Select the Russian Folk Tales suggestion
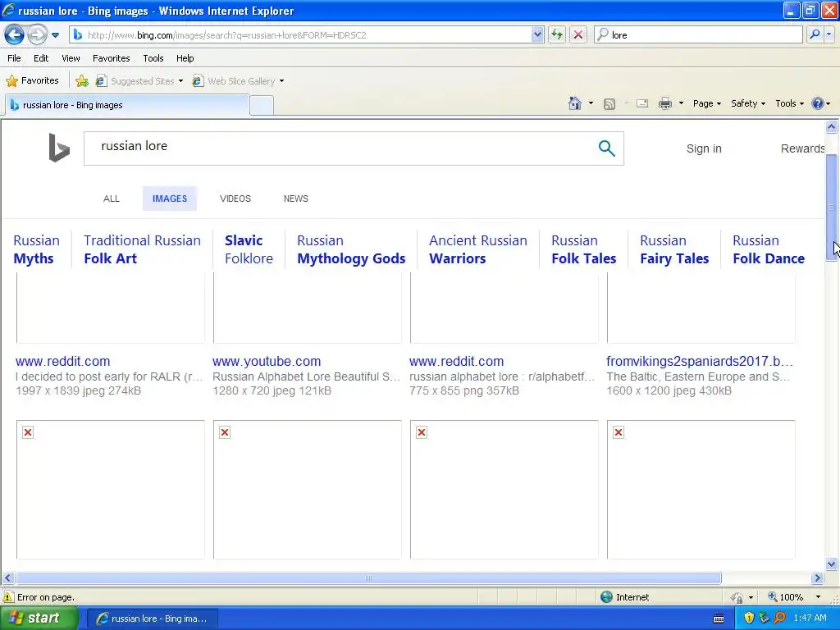840x630 pixels. coord(583,249)
